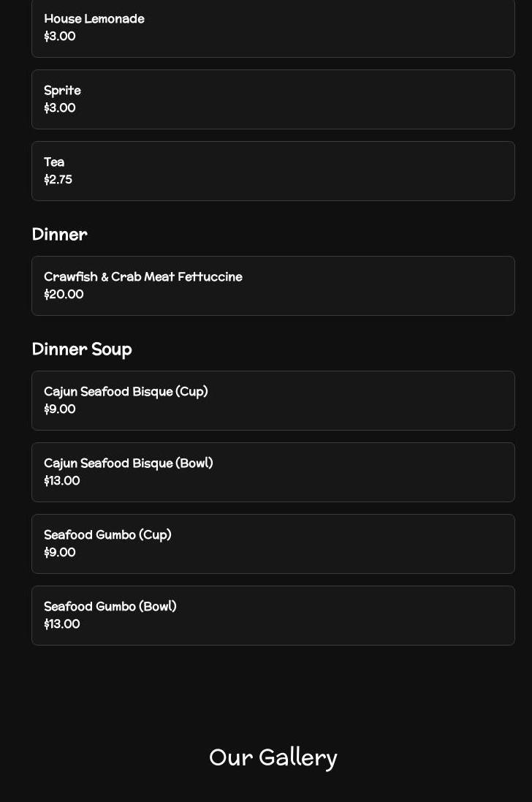Click the Sprite $3.00 price
The height and width of the screenshot is (802, 532).
[60, 108]
